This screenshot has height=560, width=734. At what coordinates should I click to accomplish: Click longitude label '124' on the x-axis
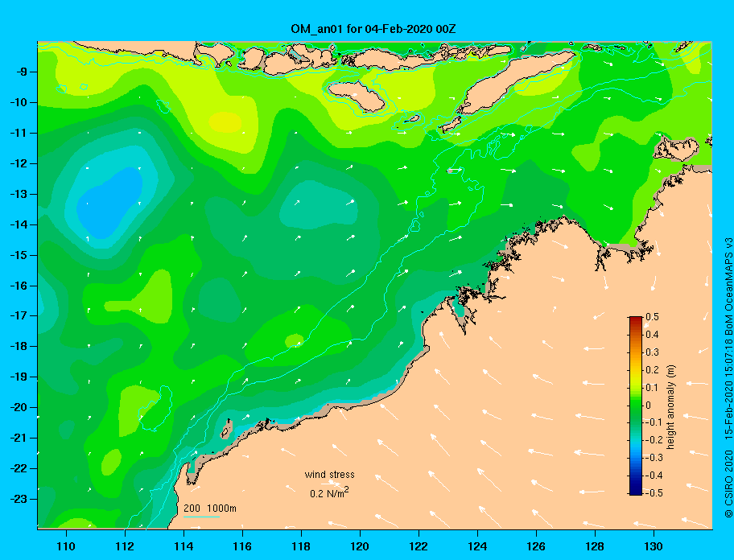pyautogui.click(x=477, y=546)
